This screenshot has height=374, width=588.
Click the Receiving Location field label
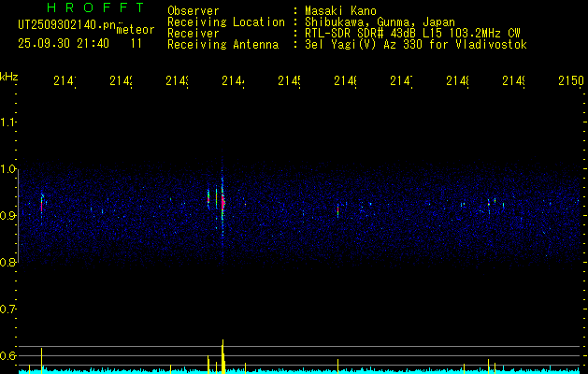(225, 22)
